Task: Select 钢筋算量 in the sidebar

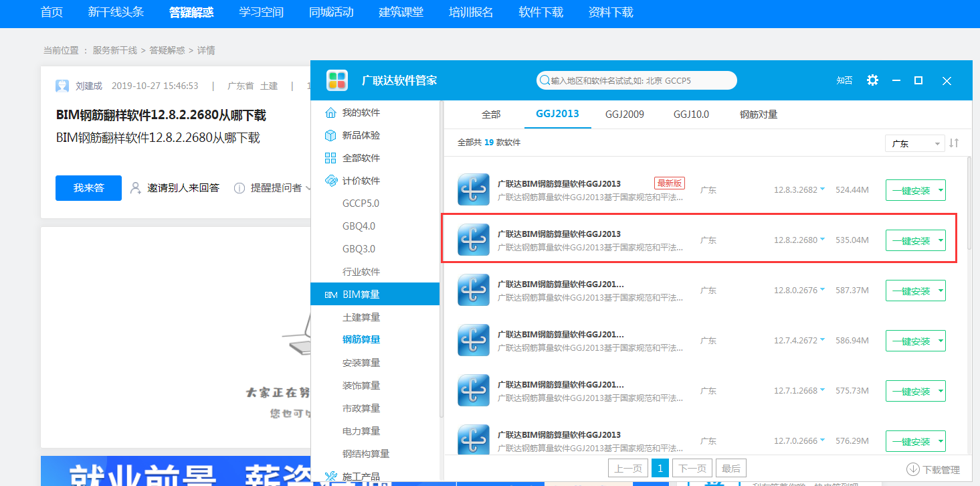Action: 361,340
